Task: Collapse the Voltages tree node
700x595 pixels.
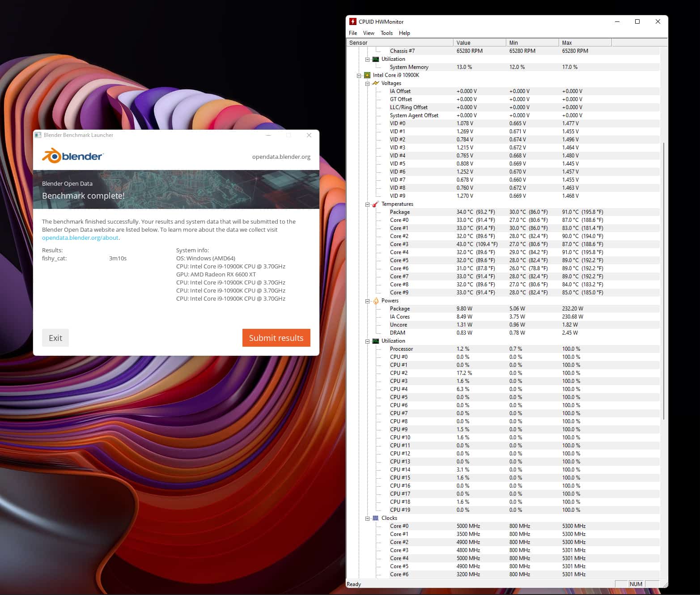Action: (x=367, y=84)
